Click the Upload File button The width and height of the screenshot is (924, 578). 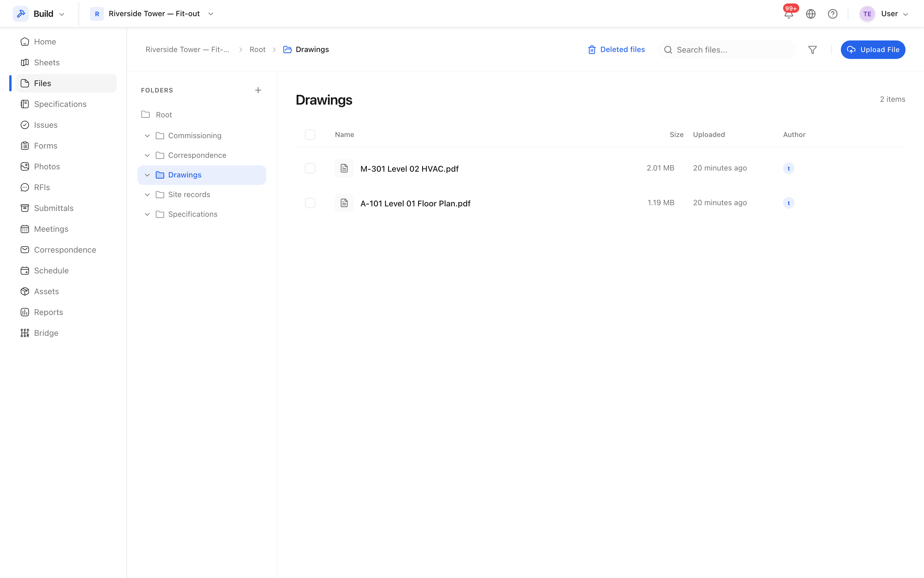pyautogui.click(x=873, y=50)
